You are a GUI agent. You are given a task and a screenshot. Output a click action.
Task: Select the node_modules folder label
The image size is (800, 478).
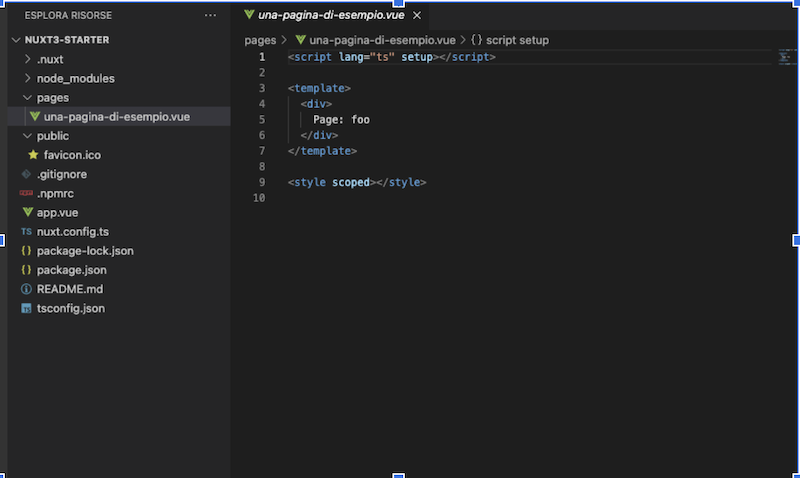76,79
